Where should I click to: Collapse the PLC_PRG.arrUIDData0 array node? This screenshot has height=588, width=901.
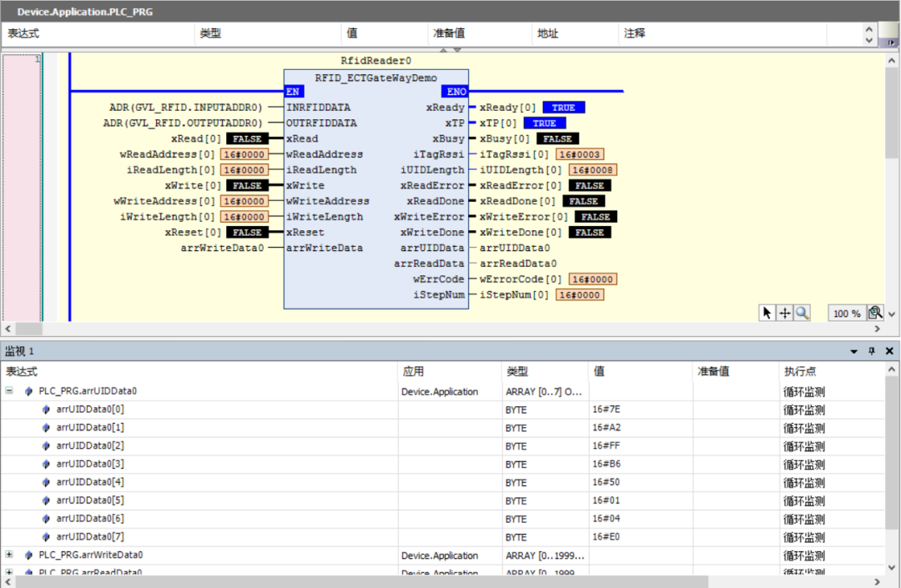[x=9, y=390]
